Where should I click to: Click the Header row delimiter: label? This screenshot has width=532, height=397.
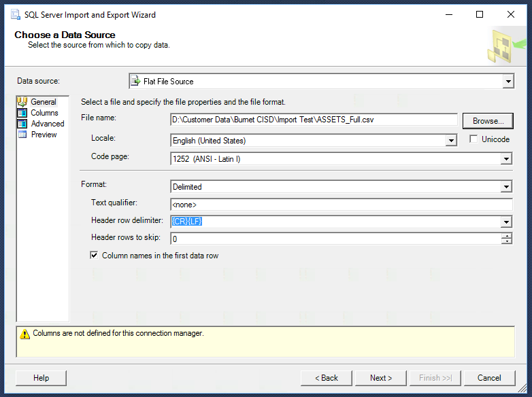[x=127, y=220]
